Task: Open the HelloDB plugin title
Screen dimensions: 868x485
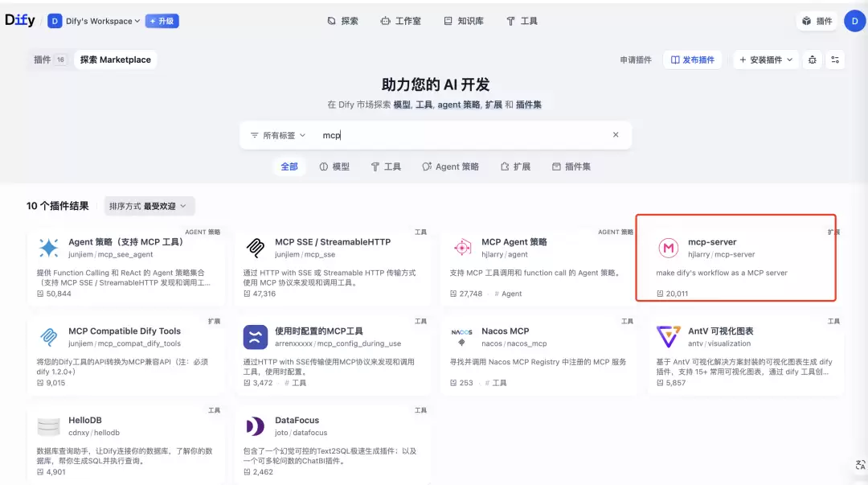Action: coord(84,420)
